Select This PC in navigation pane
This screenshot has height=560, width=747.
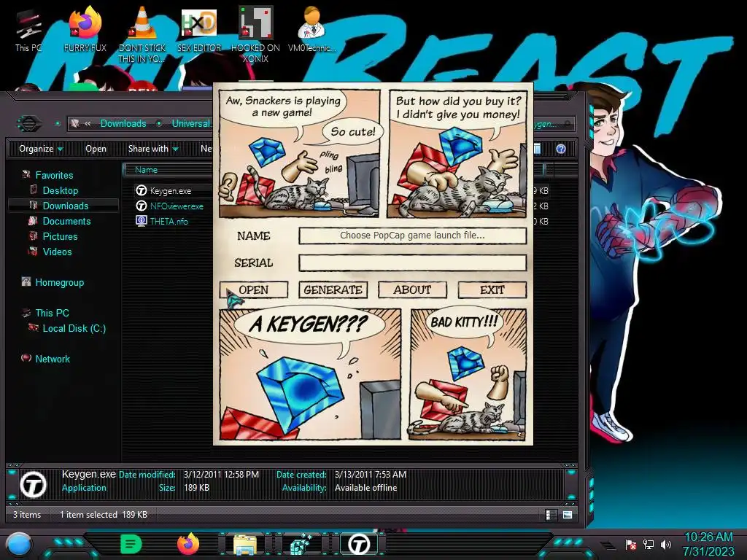click(x=52, y=313)
